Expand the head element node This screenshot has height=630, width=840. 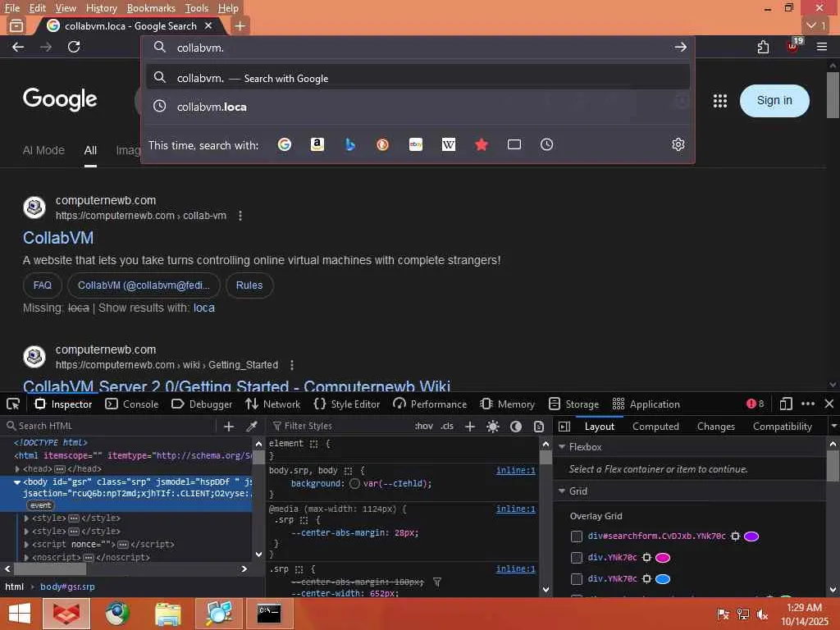pyautogui.click(x=17, y=469)
